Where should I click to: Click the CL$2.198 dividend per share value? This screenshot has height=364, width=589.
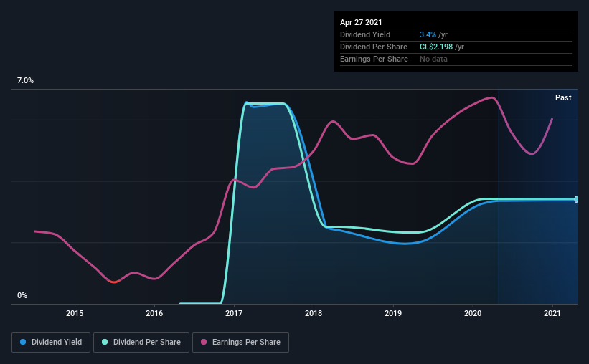436,47
